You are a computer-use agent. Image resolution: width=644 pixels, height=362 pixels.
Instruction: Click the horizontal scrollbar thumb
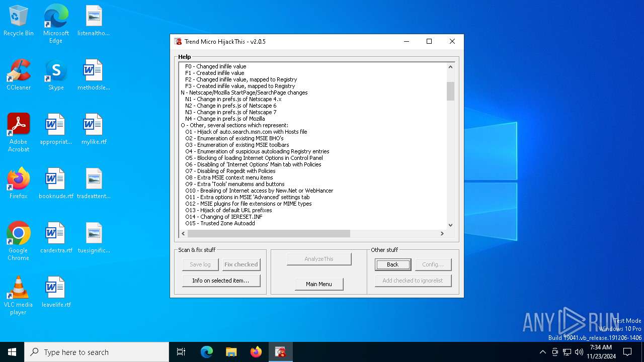pos(269,233)
